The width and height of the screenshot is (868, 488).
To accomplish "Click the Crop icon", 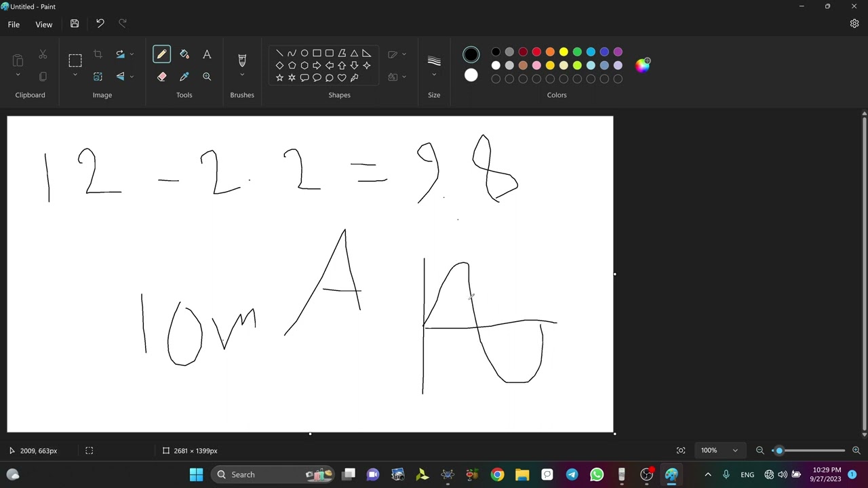I will point(98,54).
